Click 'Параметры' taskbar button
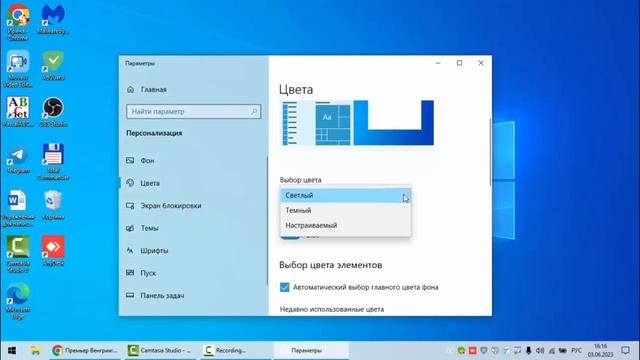 pos(311,351)
